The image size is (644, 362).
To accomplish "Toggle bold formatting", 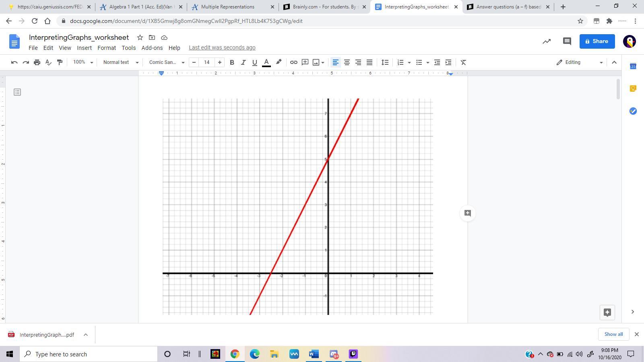I will [232, 62].
